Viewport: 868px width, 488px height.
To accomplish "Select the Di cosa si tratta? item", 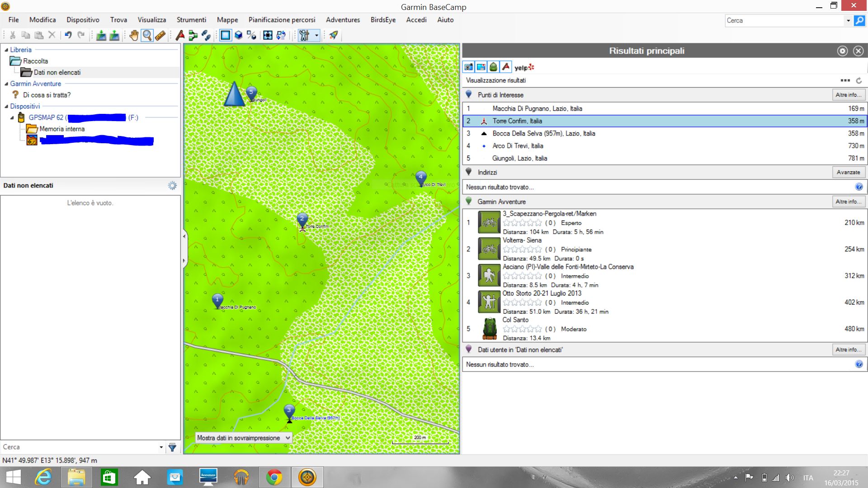I will pos(47,95).
